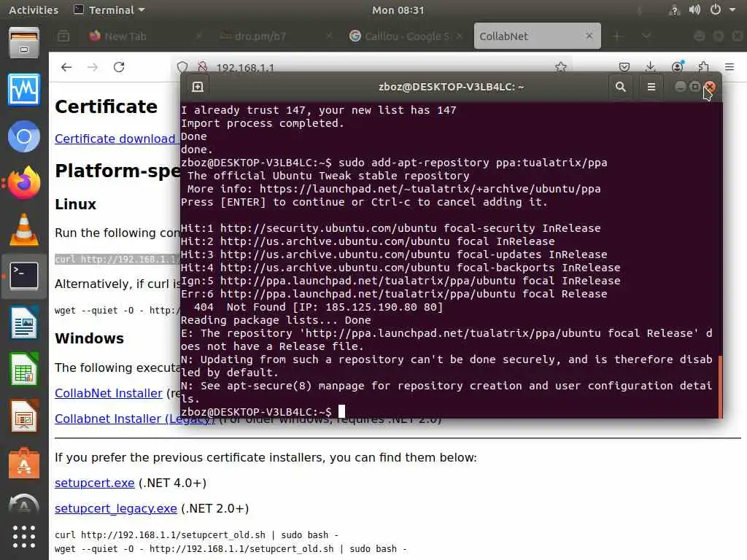The image size is (747, 560).
Task: Close the Caillou Google Search tab
Action: 460,36
